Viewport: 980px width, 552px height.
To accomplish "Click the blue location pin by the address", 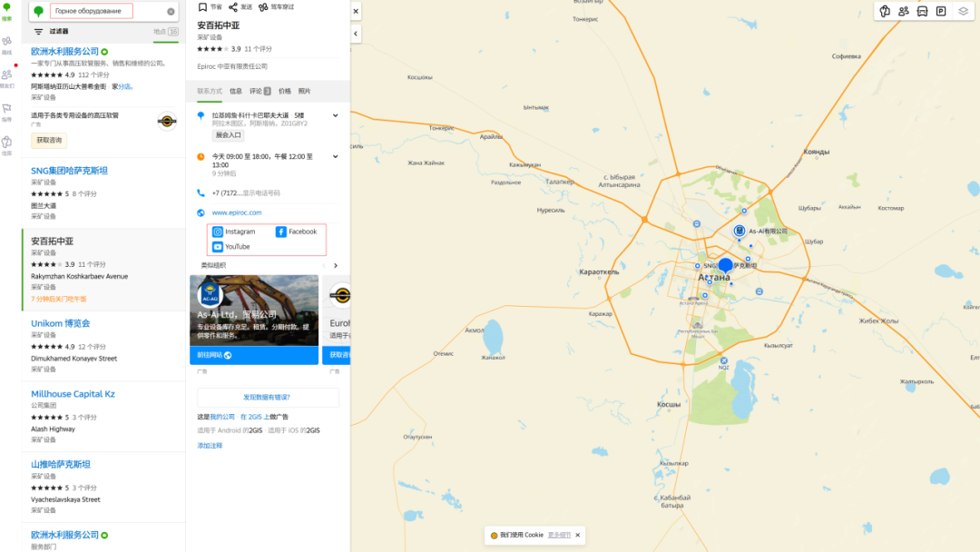I will pos(201,115).
